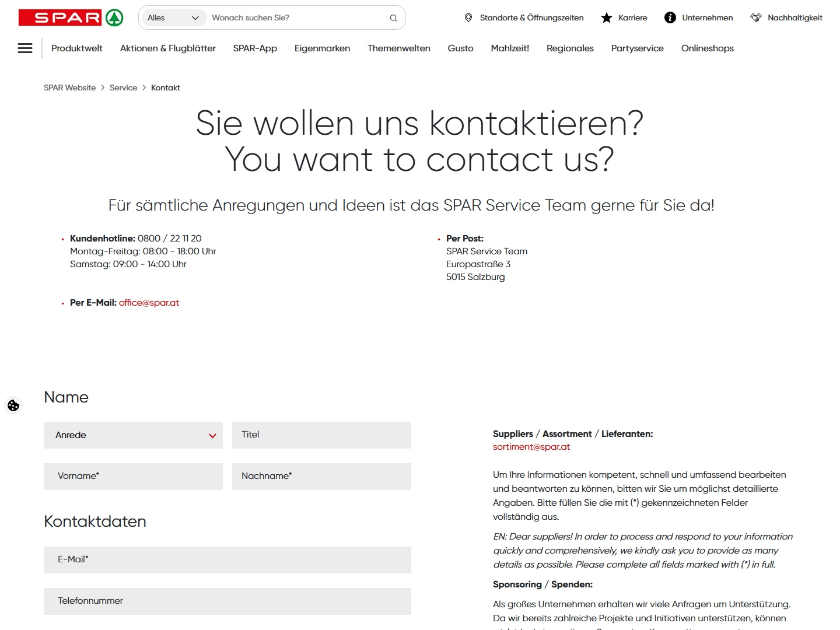Click Service breadcrumb
Viewport: 840px width, 630px height.
pos(123,87)
